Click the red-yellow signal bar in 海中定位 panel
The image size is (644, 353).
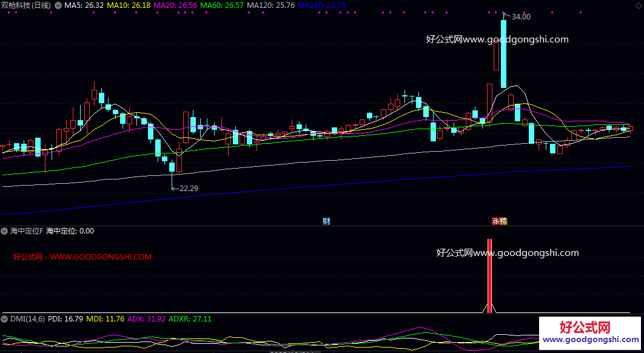[489, 276]
